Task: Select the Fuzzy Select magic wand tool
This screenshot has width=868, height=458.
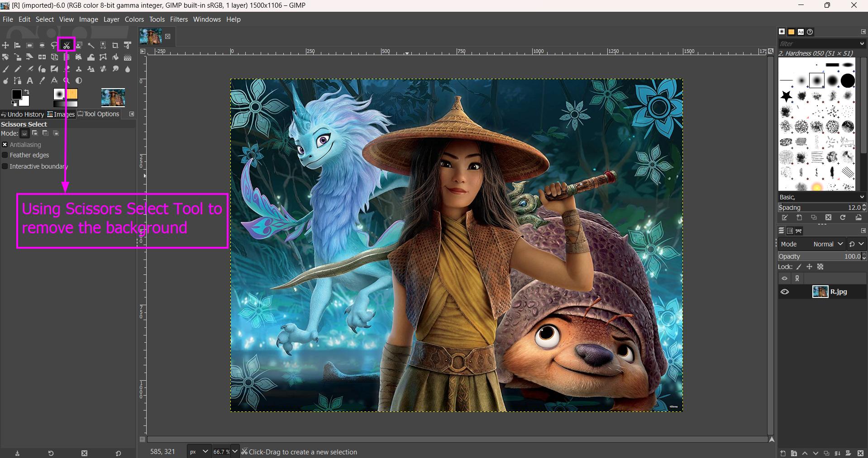Action: 91,45
